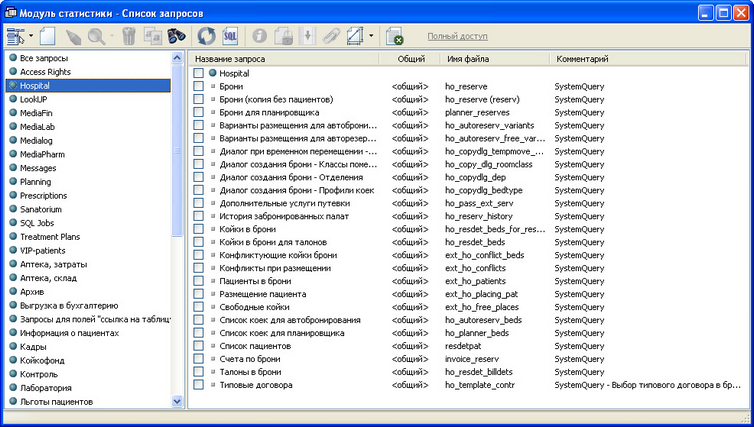Viewport: 754px width, 427px height.
Task: Check the box for 'Hospital' group row
Action: pyautogui.click(x=198, y=73)
